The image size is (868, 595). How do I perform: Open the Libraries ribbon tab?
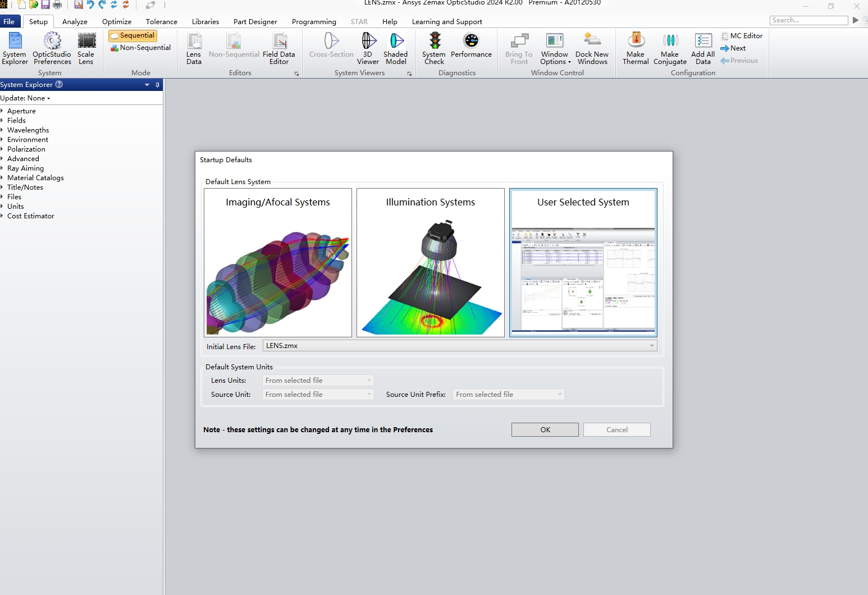pos(205,21)
